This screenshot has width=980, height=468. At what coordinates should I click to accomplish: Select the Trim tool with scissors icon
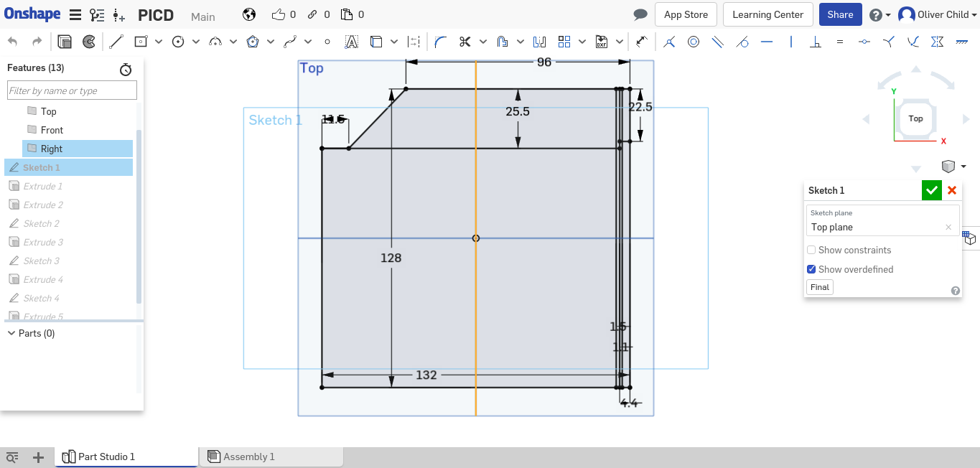point(465,41)
